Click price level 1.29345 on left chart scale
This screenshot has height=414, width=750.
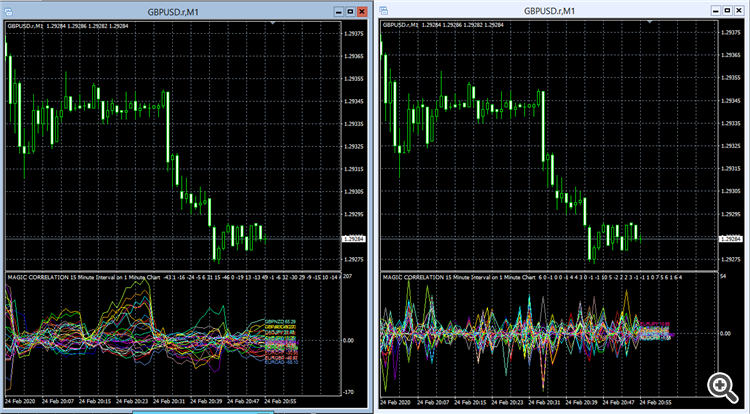pyautogui.click(x=354, y=101)
